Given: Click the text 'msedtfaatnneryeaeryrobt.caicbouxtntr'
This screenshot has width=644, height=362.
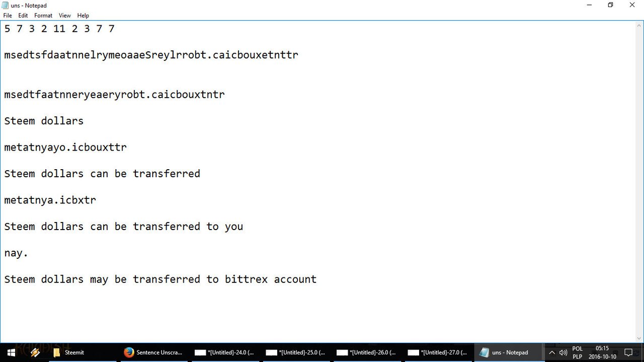Looking at the screenshot, I should [114, 94].
